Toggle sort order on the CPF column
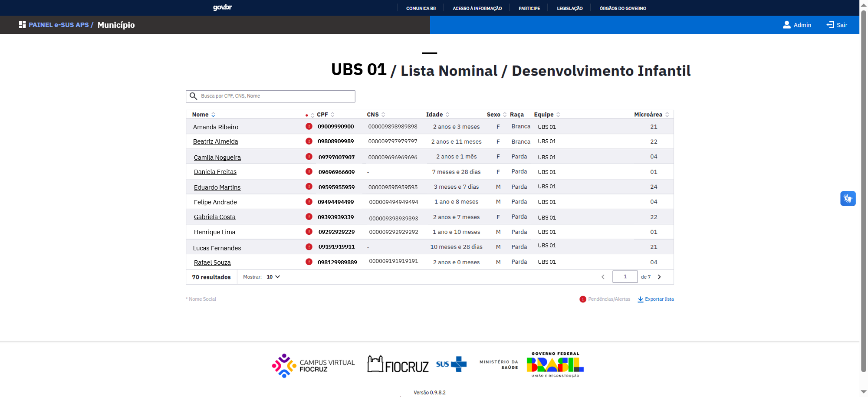 pyautogui.click(x=332, y=115)
